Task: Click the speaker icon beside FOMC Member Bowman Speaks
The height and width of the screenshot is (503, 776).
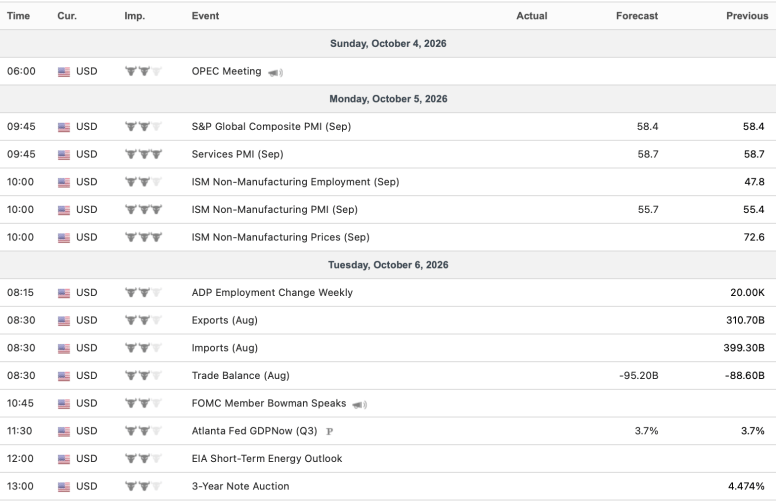Action: 359,405
